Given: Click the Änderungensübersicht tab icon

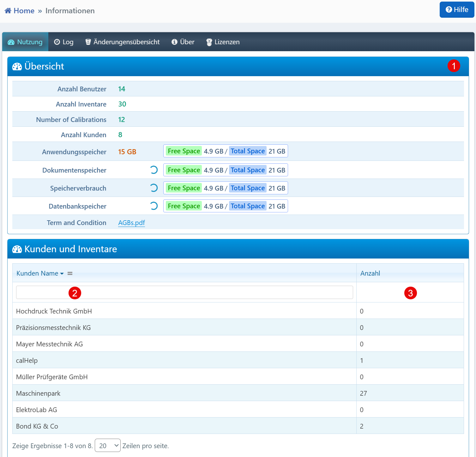Looking at the screenshot, I should [88, 42].
